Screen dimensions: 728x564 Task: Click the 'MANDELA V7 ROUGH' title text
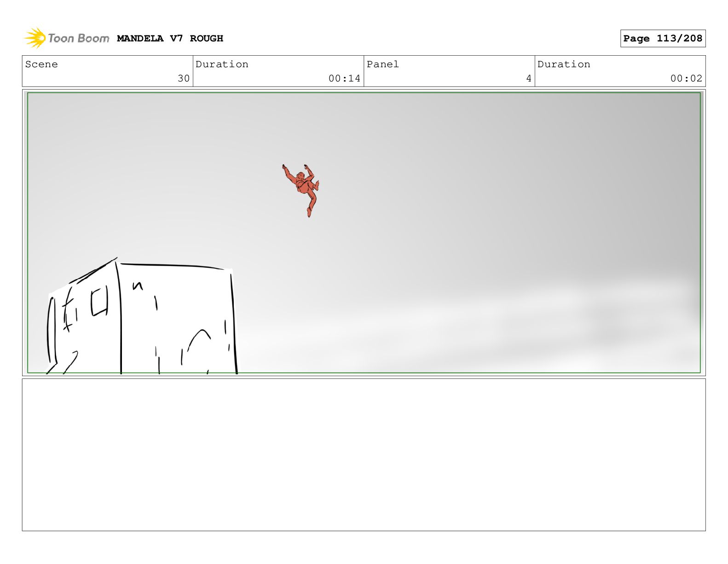click(x=170, y=39)
